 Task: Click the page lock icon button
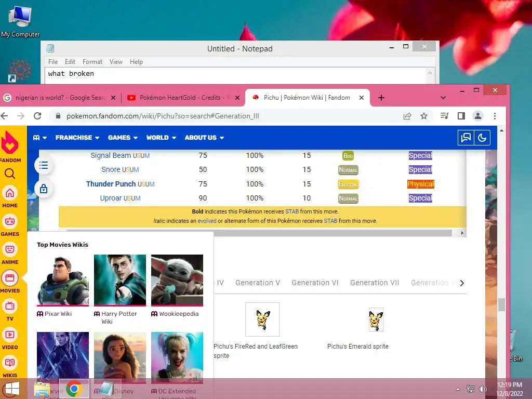[x=44, y=189]
